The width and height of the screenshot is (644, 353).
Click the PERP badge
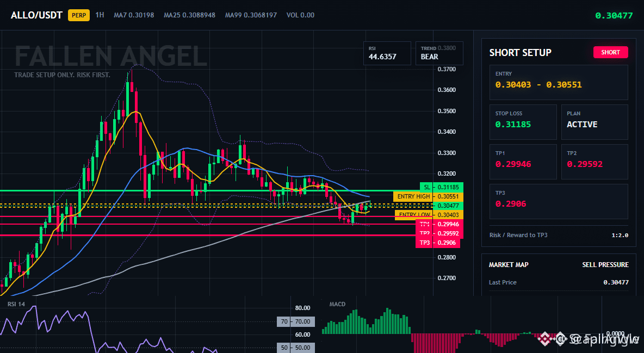click(79, 15)
